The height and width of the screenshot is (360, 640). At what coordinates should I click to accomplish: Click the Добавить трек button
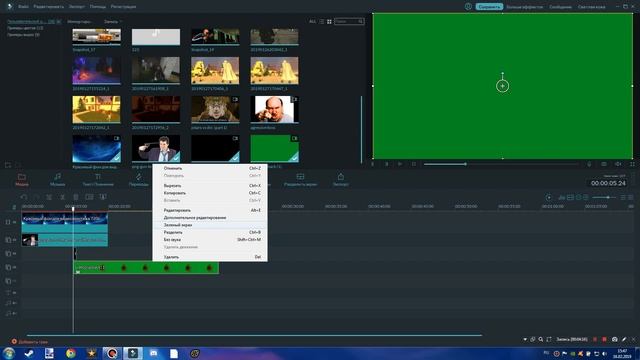29,342
